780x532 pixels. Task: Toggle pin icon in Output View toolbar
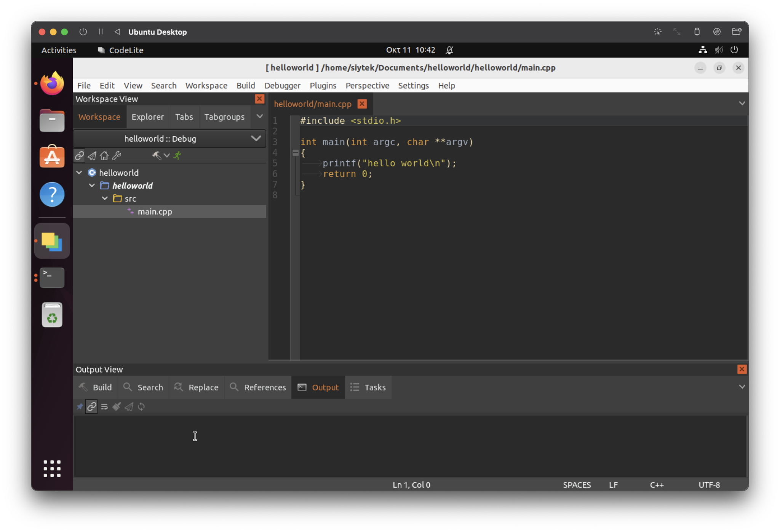click(x=80, y=407)
